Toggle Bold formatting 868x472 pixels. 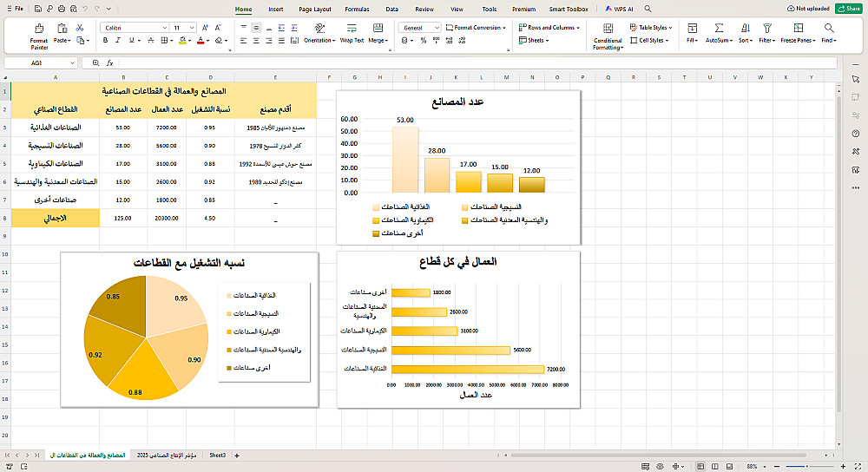click(x=105, y=41)
